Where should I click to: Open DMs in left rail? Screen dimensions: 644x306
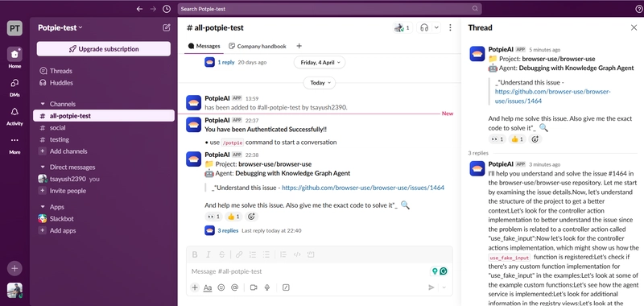tap(14, 88)
